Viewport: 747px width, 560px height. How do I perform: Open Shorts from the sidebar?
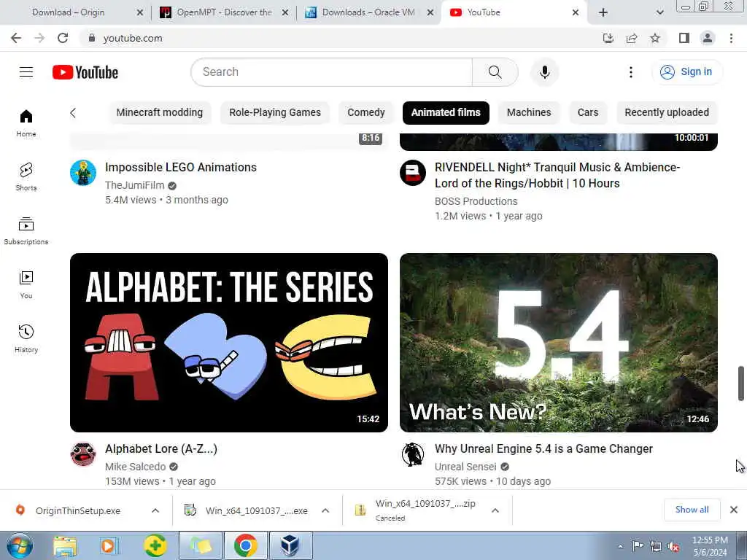point(26,177)
